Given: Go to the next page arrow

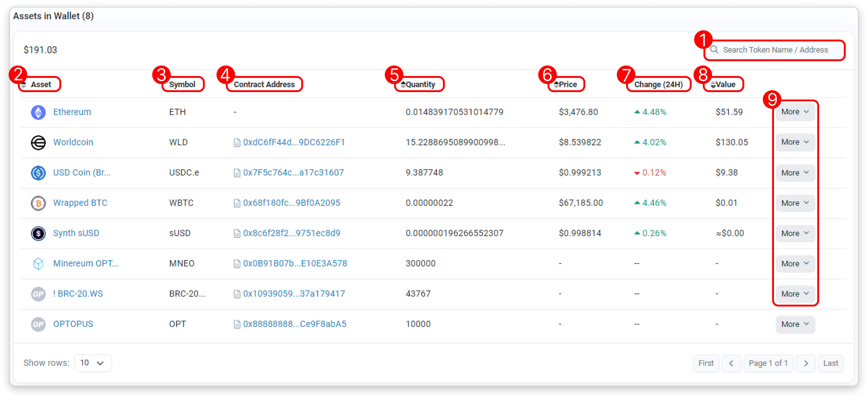Looking at the screenshot, I should point(805,363).
